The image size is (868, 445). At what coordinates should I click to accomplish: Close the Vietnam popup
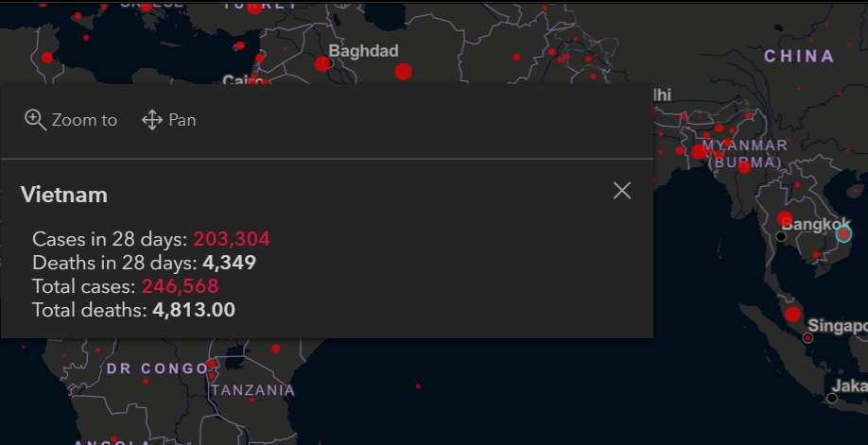622,191
